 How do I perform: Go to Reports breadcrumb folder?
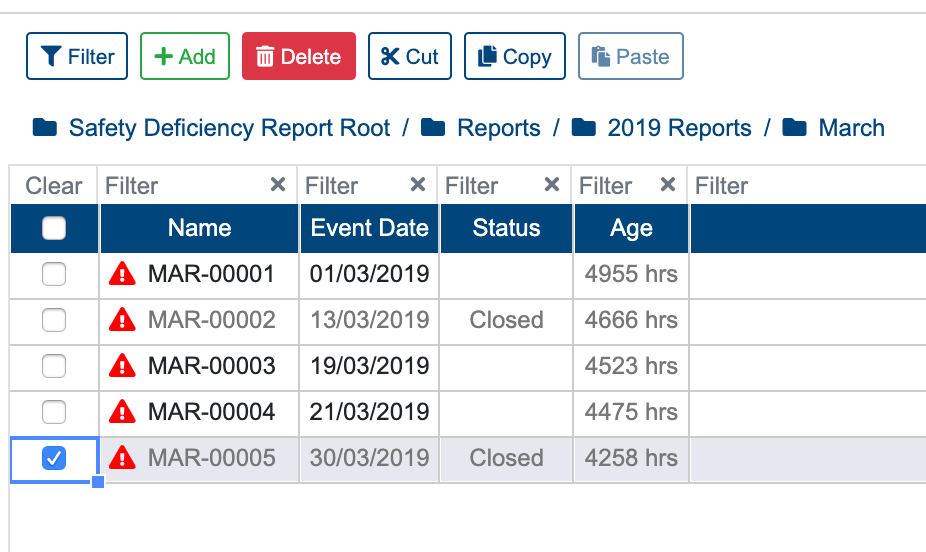pyautogui.click(x=498, y=128)
